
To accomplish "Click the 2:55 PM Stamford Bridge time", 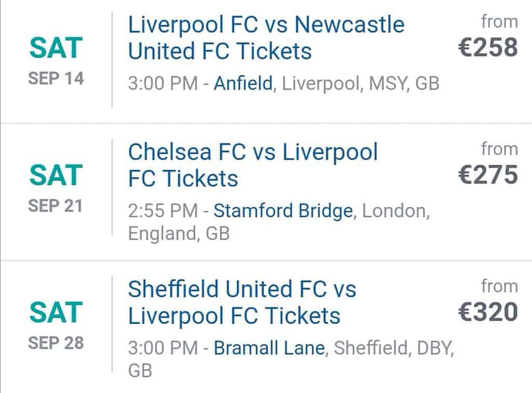I will (x=163, y=211).
